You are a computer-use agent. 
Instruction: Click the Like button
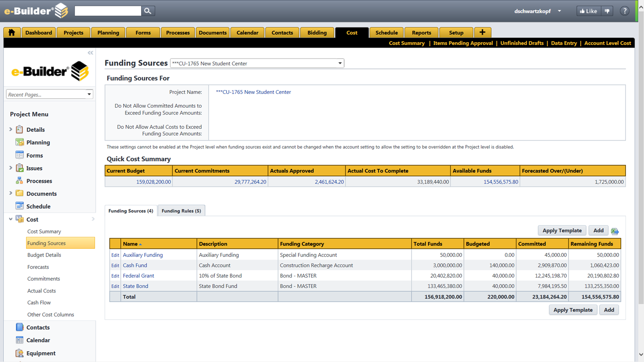pos(589,11)
